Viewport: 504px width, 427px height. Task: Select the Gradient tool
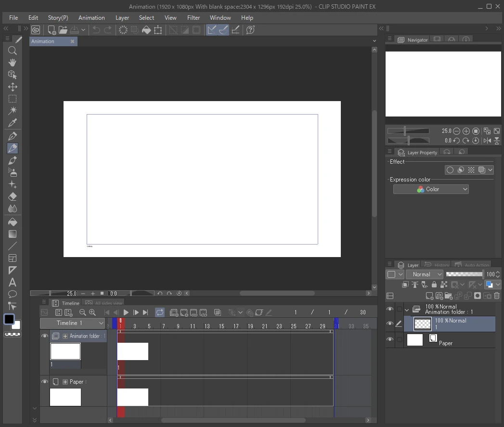tap(13, 234)
